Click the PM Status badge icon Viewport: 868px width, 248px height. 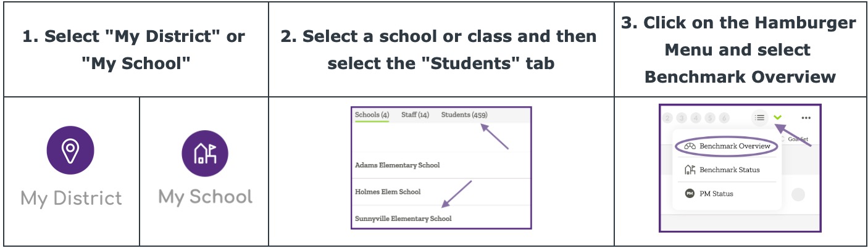pos(690,194)
